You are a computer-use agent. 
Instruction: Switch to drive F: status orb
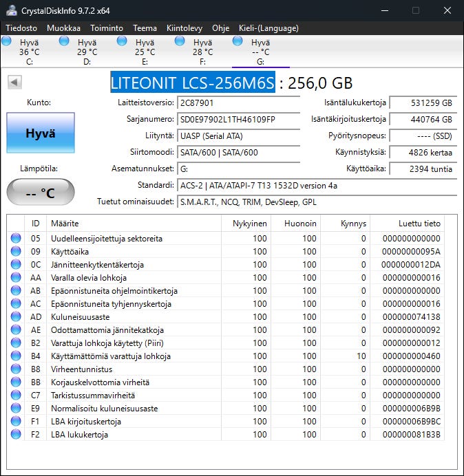(180, 41)
